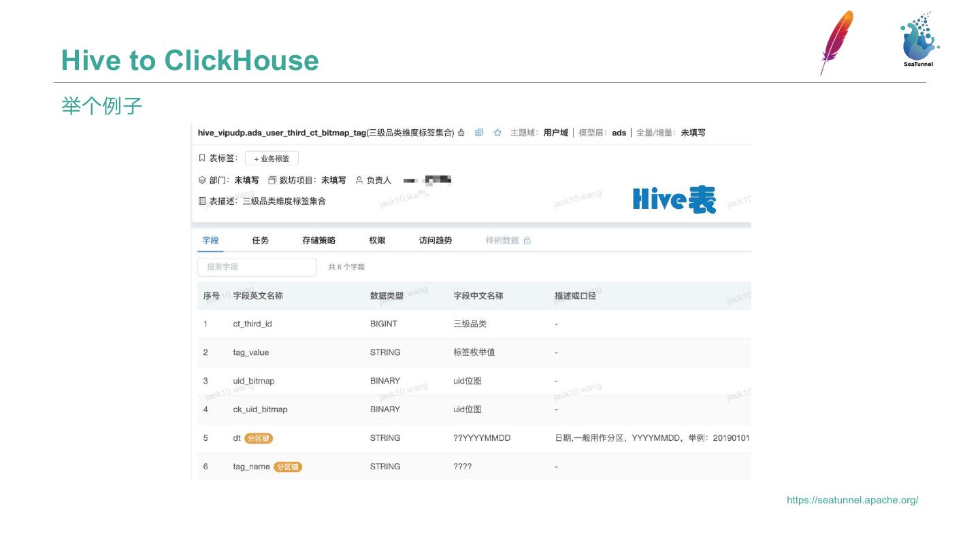Screen dimensions: 980x551
Task: Focus the 搜索字段 search box
Action: tap(257, 267)
